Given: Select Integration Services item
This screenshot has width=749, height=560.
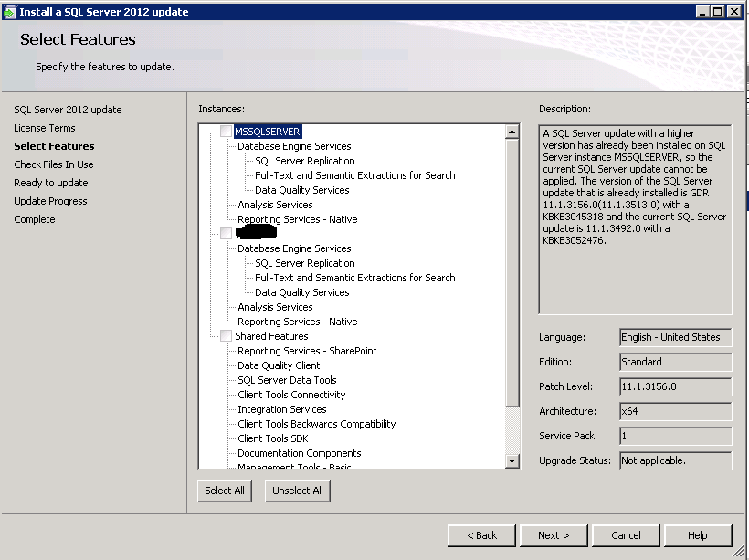Looking at the screenshot, I should 282,409.
